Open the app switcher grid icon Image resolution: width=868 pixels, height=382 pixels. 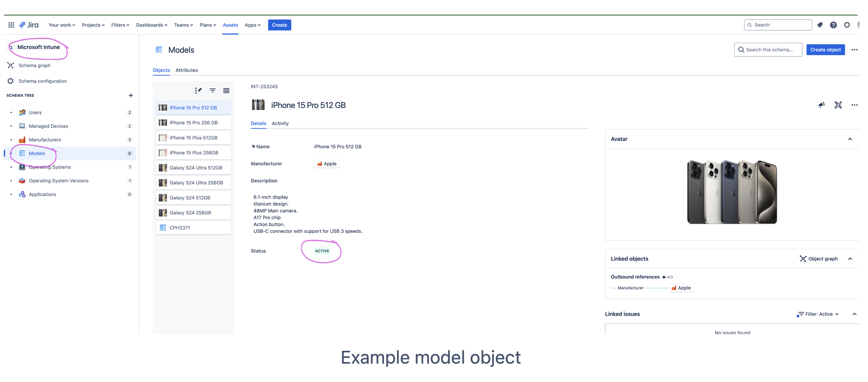pyautogui.click(x=11, y=25)
